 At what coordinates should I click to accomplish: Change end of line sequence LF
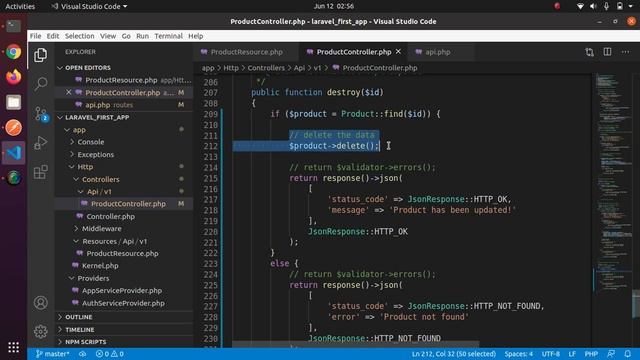572,354
